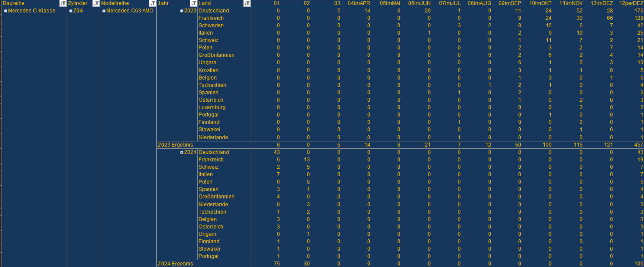644x267 pixels.
Task: Click the 2024 Ergebnis cell showing 75
Action: [277, 264]
